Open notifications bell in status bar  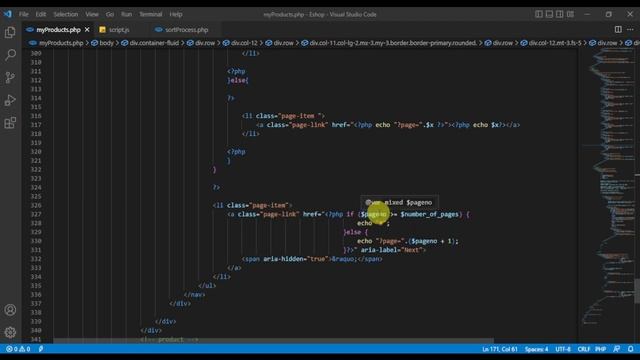(630, 349)
